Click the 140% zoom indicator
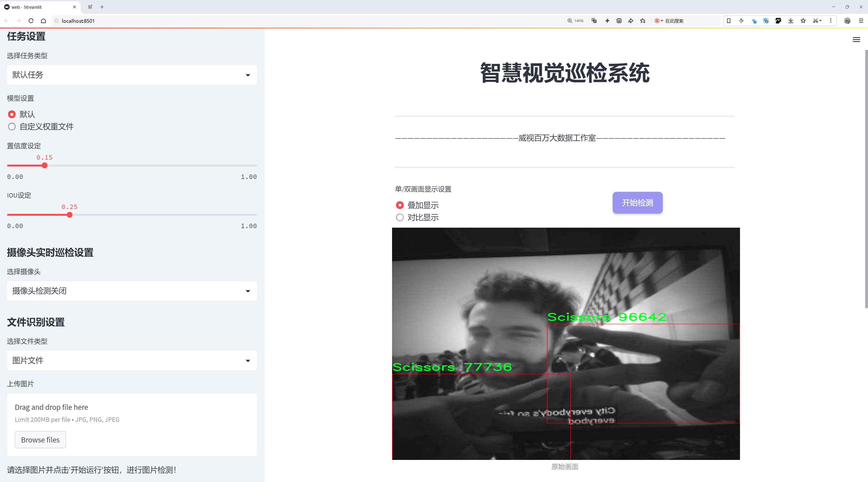This screenshot has height=482, width=868. tap(575, 21)
